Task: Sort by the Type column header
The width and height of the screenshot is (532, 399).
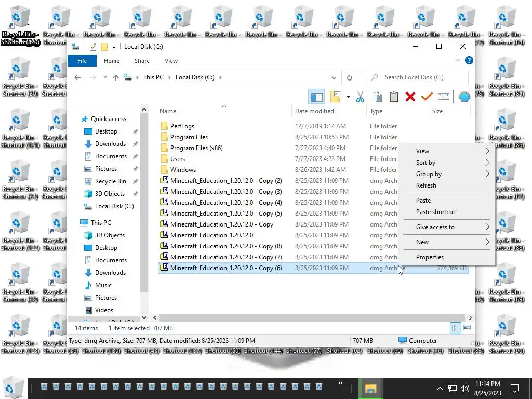Action: coord(397,111)
